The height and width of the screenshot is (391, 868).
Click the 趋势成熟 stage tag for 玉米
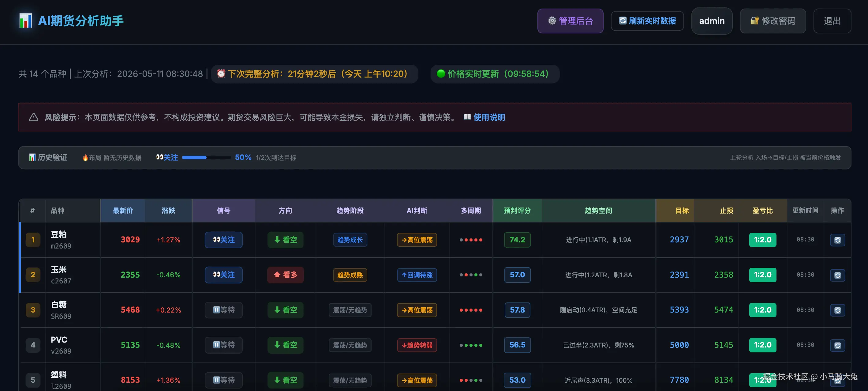point(350,275)
